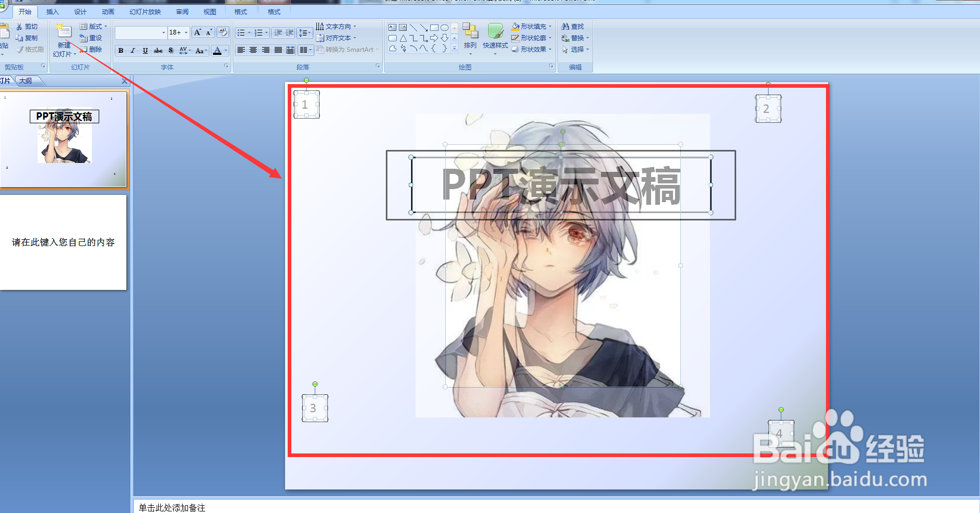Choose the triangle shape
Screen dimensions: 980x513
click(x=403, y=38)
